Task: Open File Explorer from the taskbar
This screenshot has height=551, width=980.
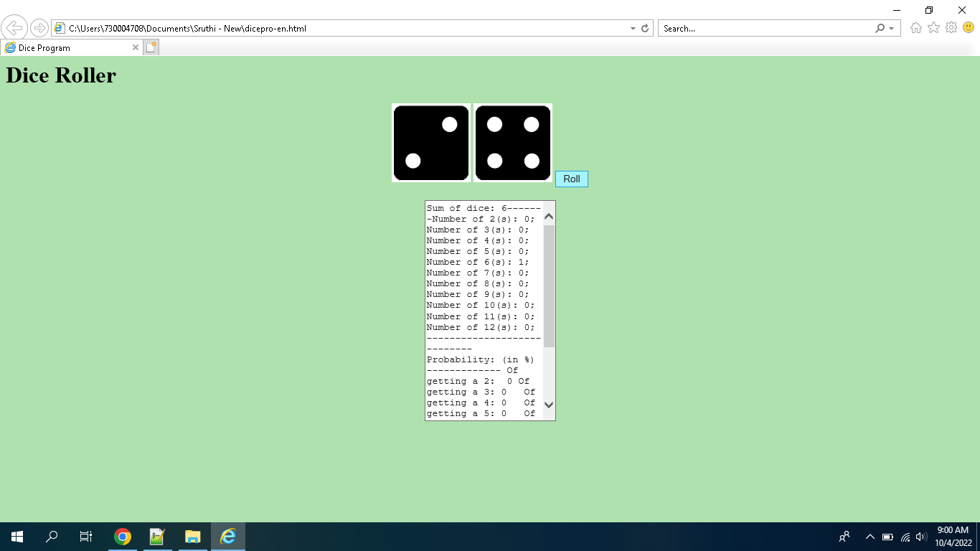Action: point(192,537)
